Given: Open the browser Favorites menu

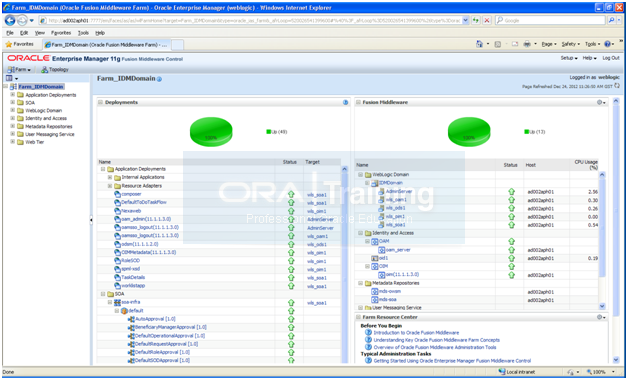Looking at the screenshot, I should pos(61,33).
